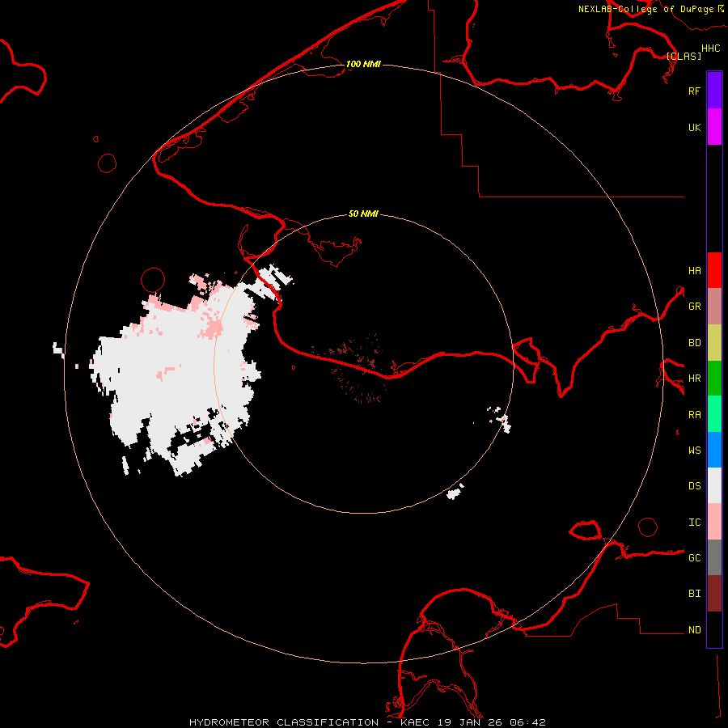Screen dimensions: 728x728
Task: Click the IC pink legend swatch
Action: coord(714,522)
